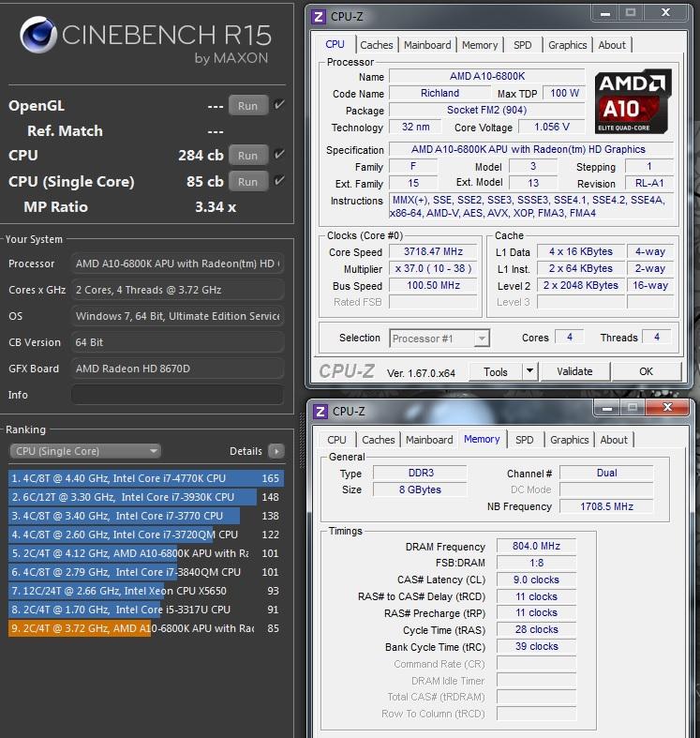Minimize the upper CPU-Z window
Viewport: 700px width, 738px height.
click(x=605, y=13)
